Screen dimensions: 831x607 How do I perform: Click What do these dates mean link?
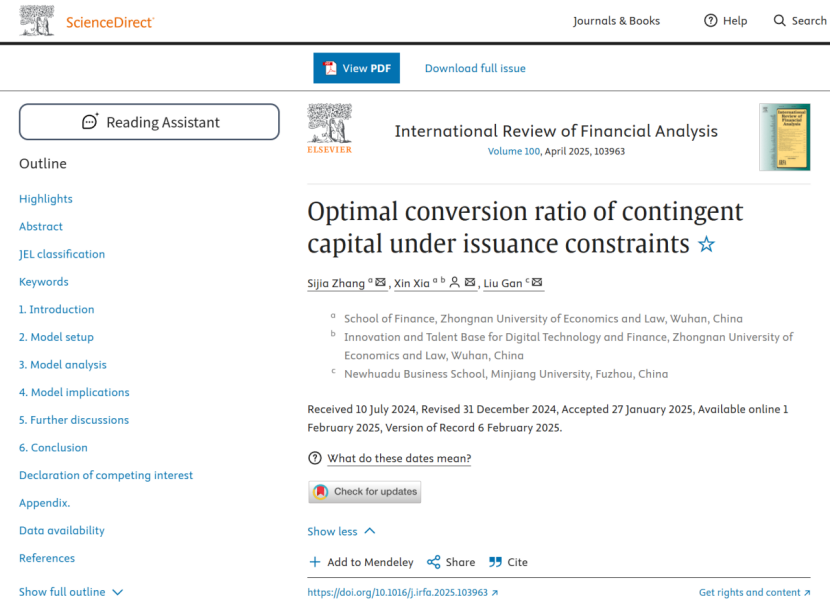click(x=398, y=459)
